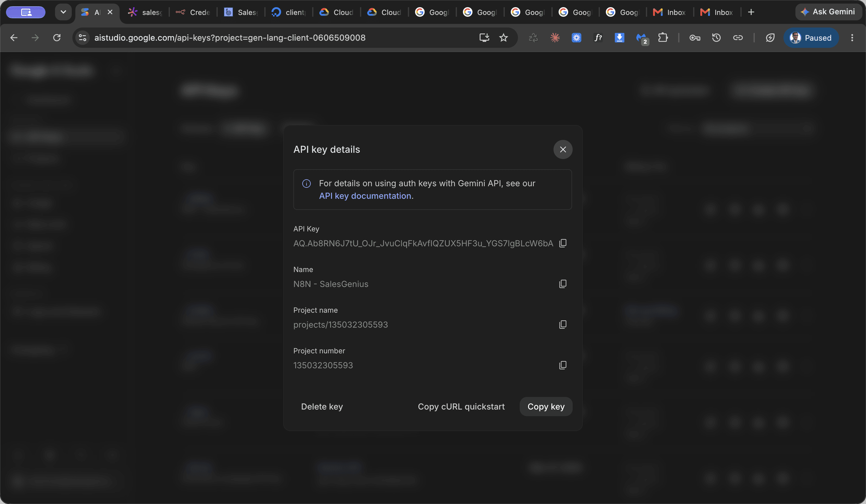Copy the Name field value icon

pyautogui.click(x=562, y=284)
